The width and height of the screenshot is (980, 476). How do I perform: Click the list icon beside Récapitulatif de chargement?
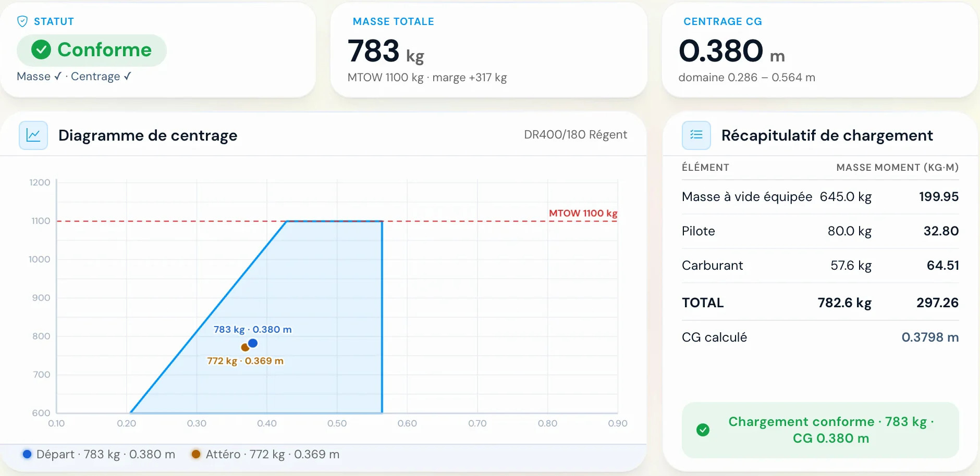tap(696, 135)
